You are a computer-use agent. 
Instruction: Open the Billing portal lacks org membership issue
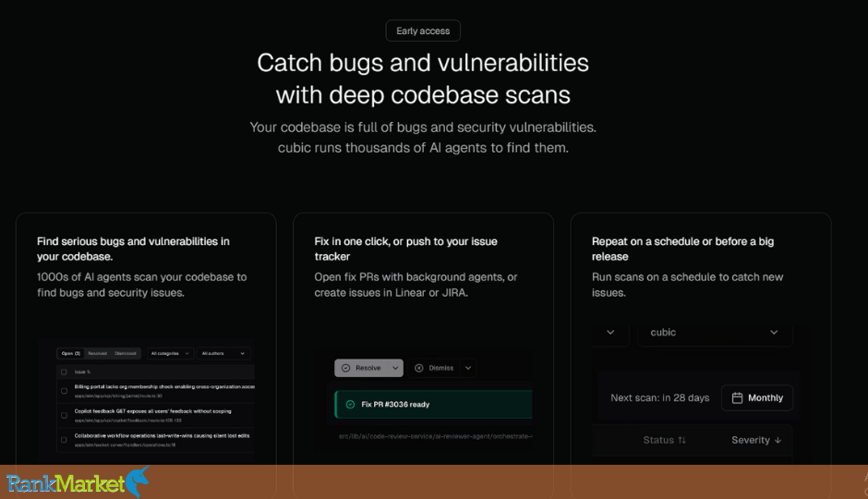(164, 386)
